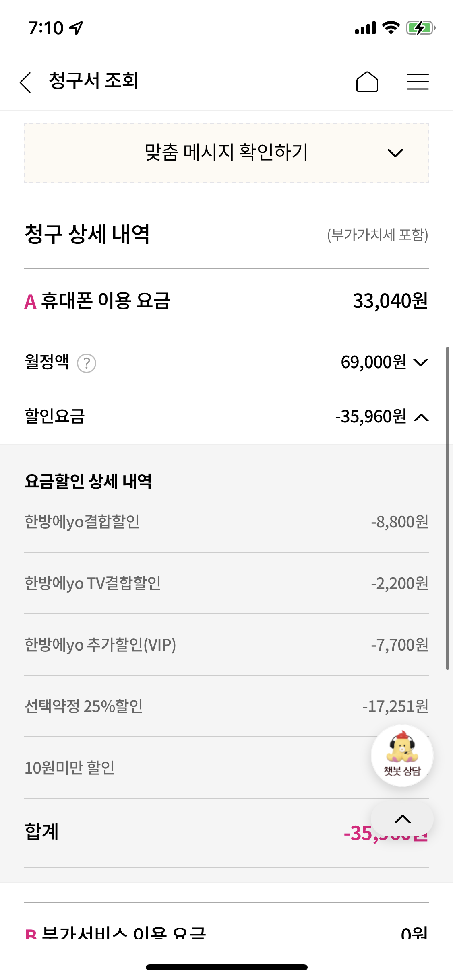Tap the back arrow icon
The width and height of the screenshot is (453, 980).
[25, 82]
